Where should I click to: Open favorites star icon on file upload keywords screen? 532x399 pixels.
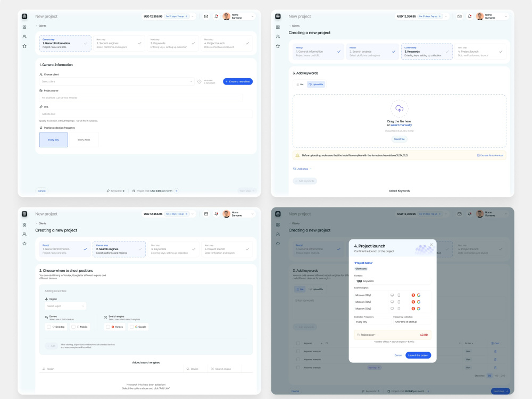[x=278, y=46]
